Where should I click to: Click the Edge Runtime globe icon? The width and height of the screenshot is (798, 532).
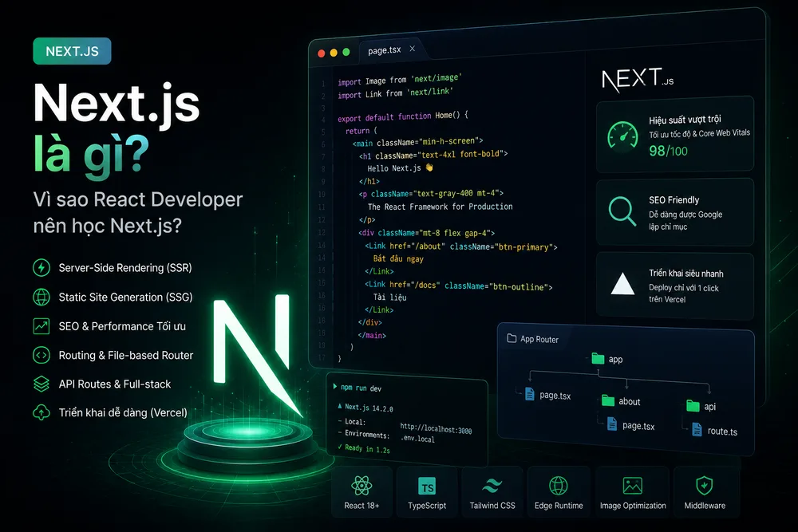point(559,486)
